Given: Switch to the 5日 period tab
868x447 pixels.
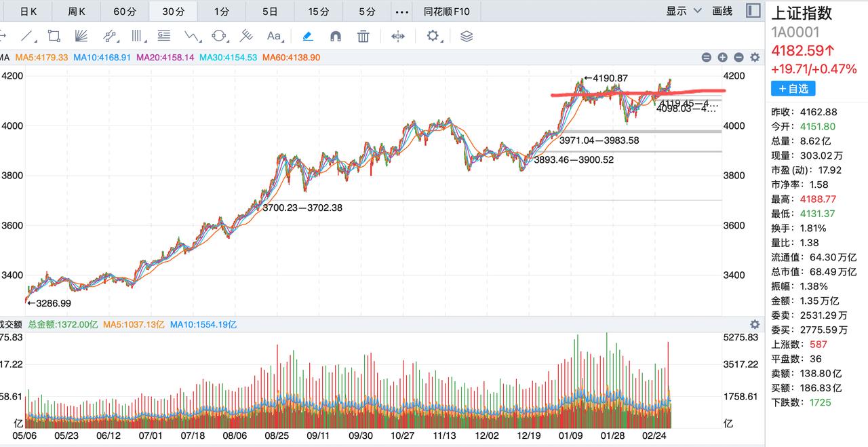Looking at the screenshot, I should (270, 11).
